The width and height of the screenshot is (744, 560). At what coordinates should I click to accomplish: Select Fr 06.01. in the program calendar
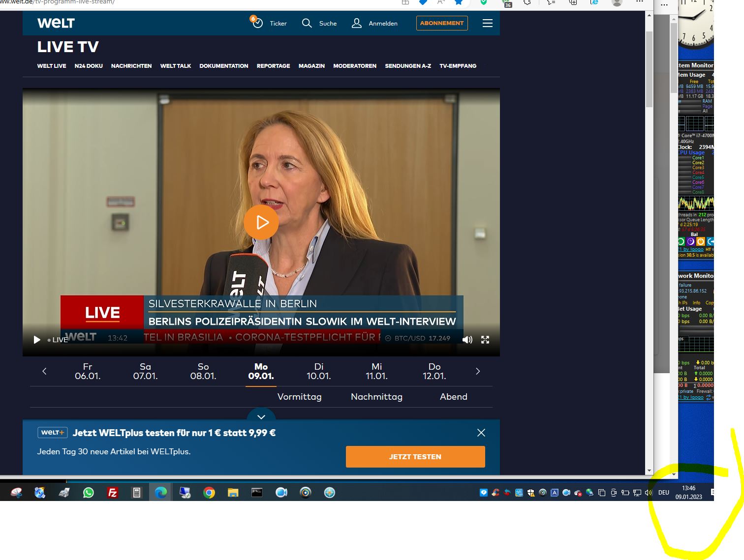click(x=88, y=371)
